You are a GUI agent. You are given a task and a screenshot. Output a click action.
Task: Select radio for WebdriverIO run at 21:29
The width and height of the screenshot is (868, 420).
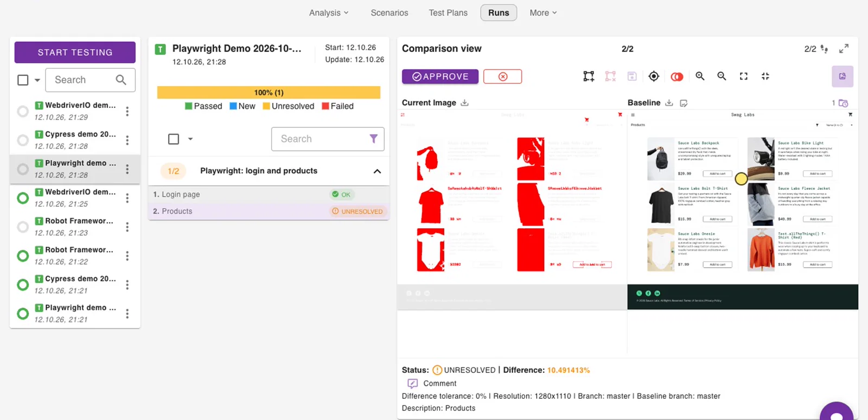(x=23, y=111)
